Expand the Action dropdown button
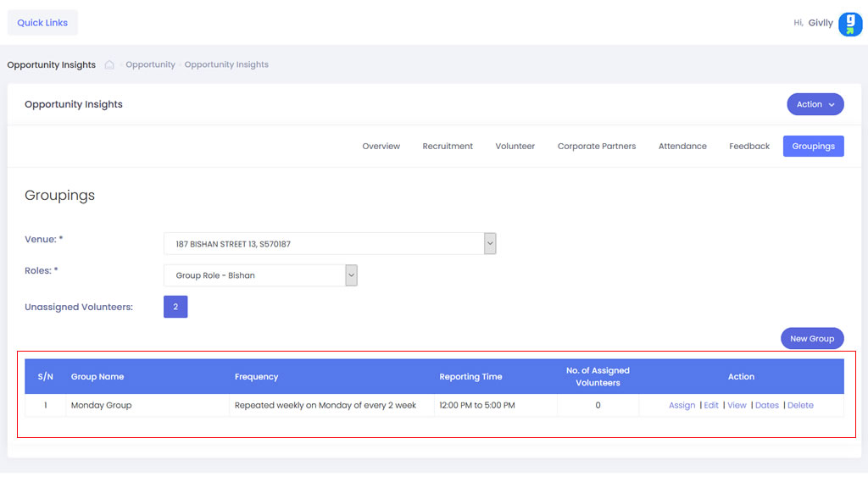The image size is (868, 488). 815,104
